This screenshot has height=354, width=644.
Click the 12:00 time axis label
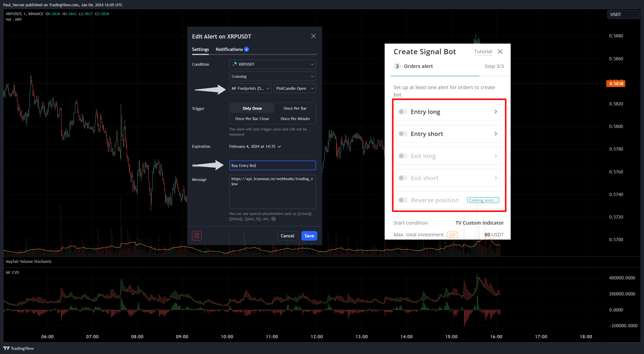(317, 337)
